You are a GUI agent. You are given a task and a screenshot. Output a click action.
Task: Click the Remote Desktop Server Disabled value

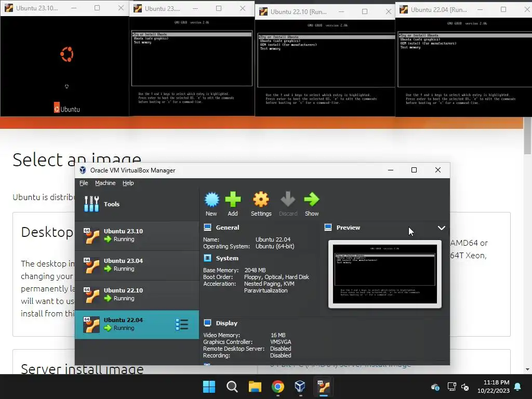281,349
